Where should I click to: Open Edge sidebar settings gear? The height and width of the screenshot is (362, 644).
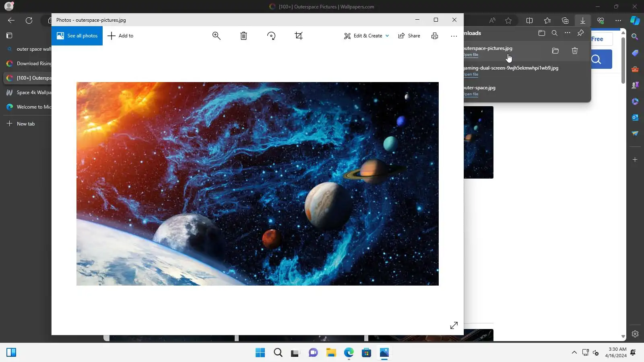tap(635, 334)
